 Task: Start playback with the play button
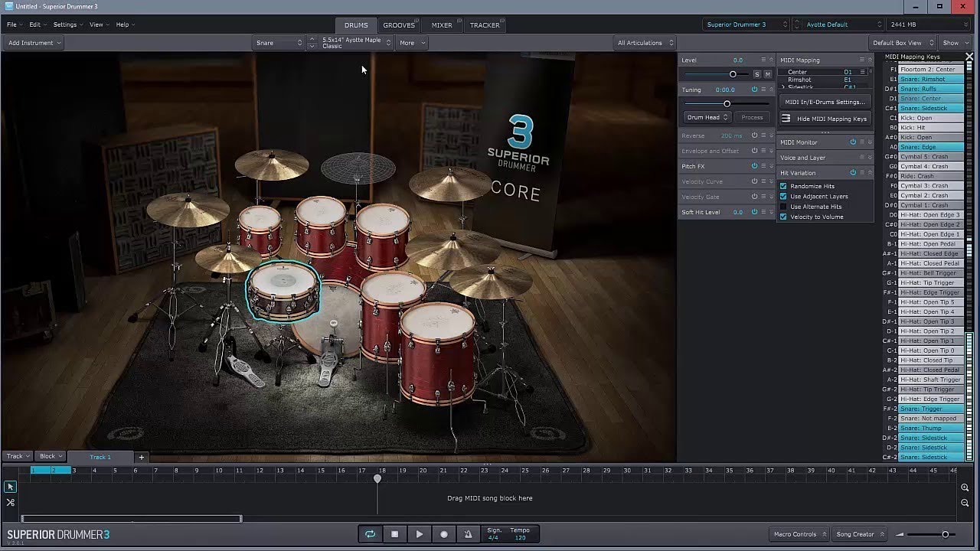(419, 534)
